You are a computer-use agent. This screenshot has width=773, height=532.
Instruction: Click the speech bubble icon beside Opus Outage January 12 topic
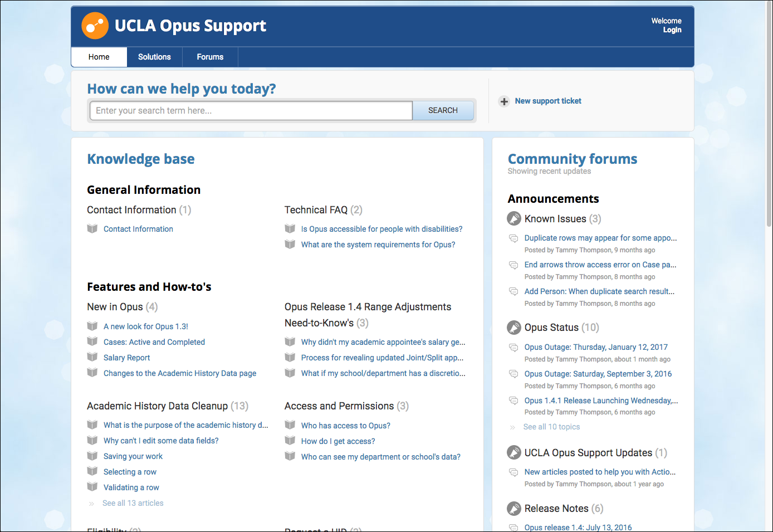click(513, 348)
